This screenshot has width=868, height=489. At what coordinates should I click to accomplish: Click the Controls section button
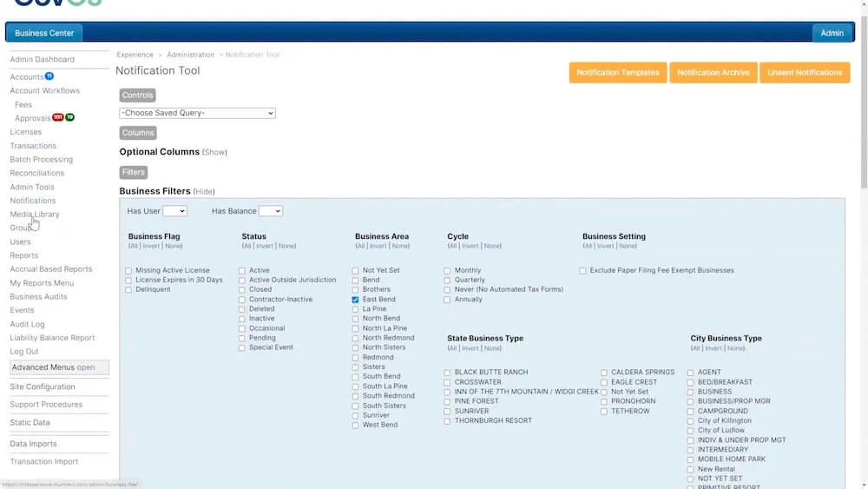tap(137, 96)
